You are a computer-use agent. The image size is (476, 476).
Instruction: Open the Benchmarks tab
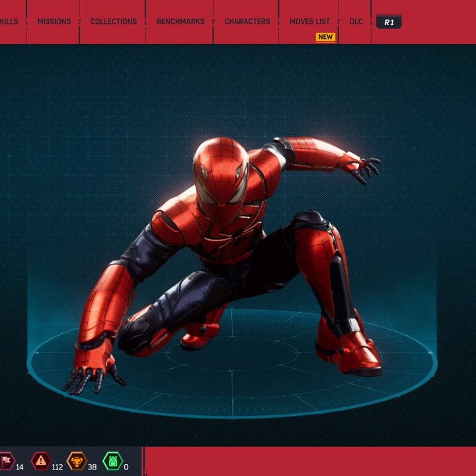pyautogui.click(x=180, y=22)
